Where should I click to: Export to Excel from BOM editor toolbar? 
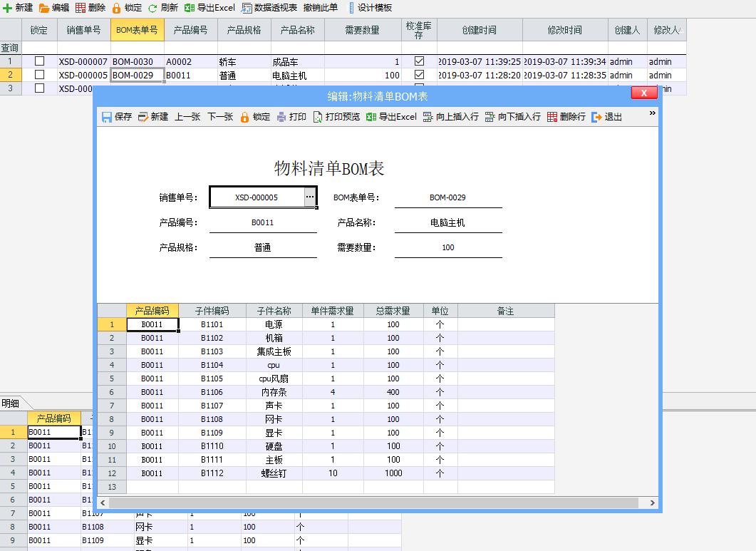(x=371, y=117)
